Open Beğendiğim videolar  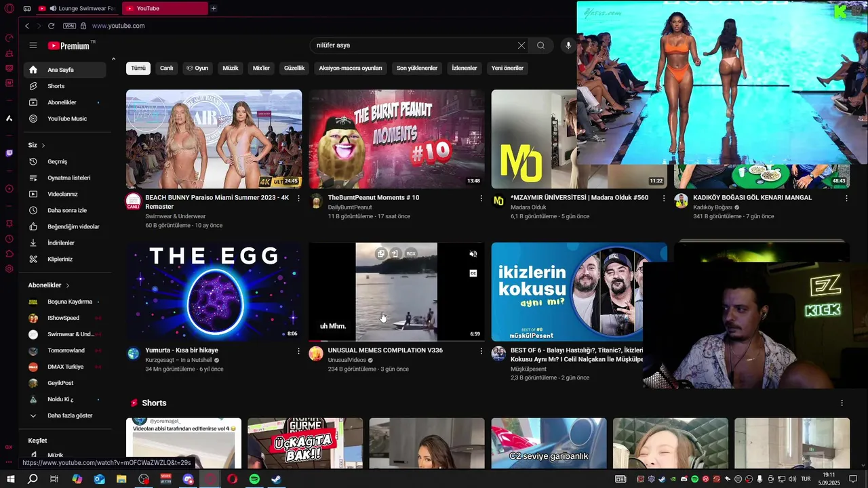[65, 227]
